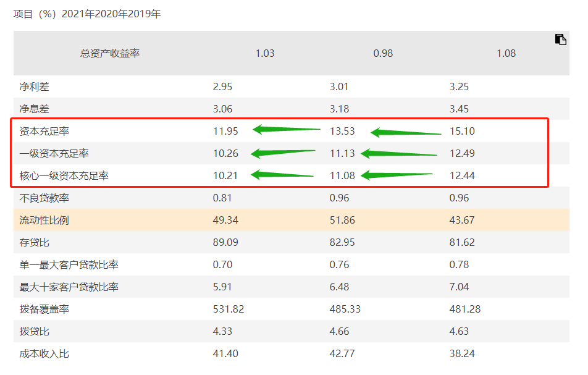Screen dimensions: 588x375
Task: Click the green arrow pointing to 11.95
Action: pyautogui.click(x=286, y=130)
